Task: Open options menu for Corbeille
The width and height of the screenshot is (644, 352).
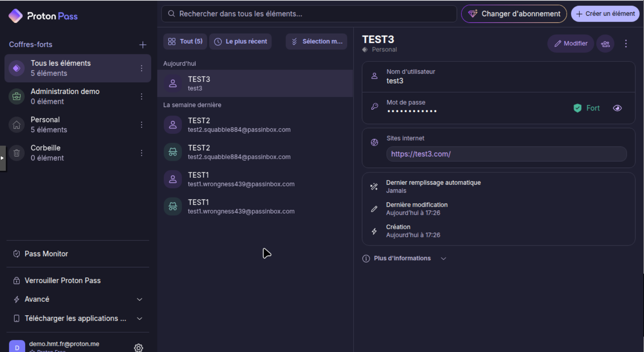Action: click(x=142, y=153)
